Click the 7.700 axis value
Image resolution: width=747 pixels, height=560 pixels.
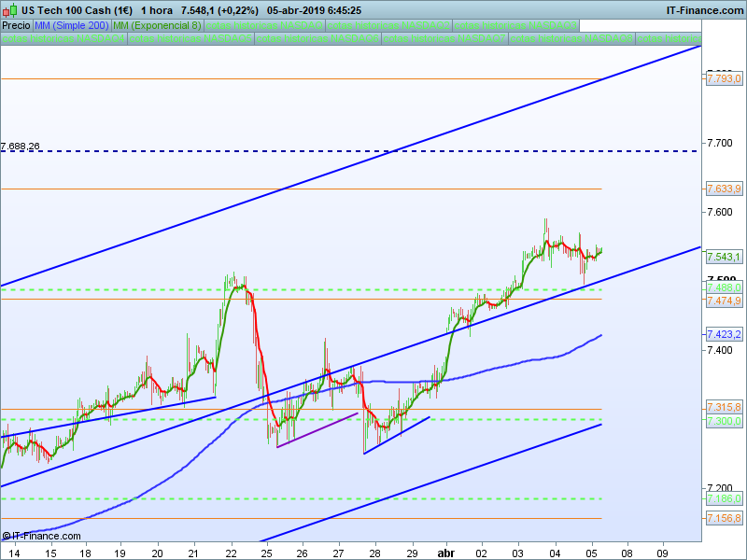point(719,143)
